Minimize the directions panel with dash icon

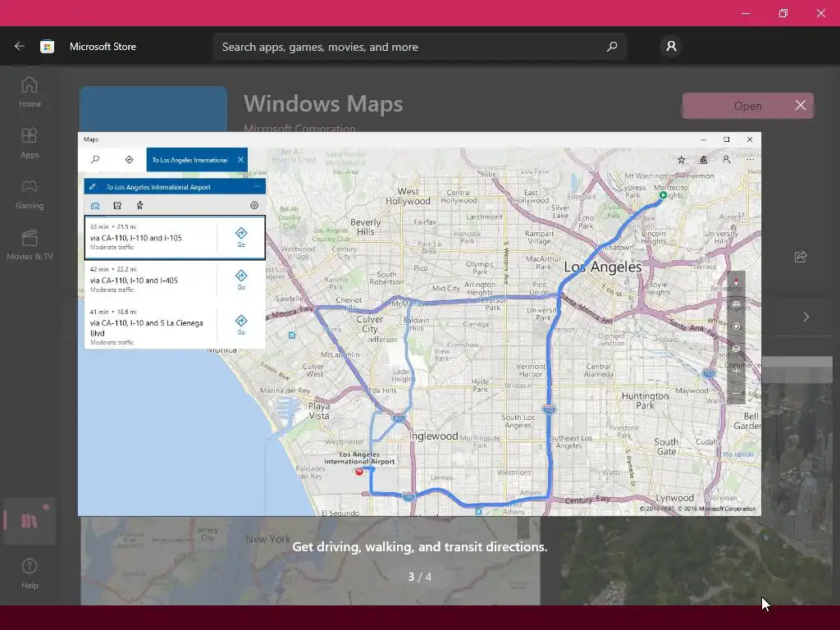point(258,186)
